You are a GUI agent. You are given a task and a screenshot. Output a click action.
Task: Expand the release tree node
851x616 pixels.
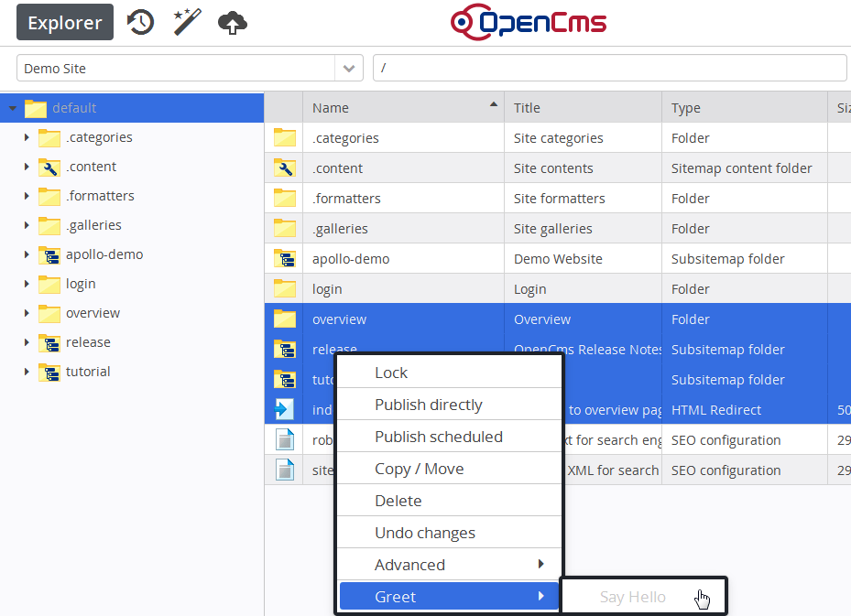pyautogui.click(x=26, y=342)
